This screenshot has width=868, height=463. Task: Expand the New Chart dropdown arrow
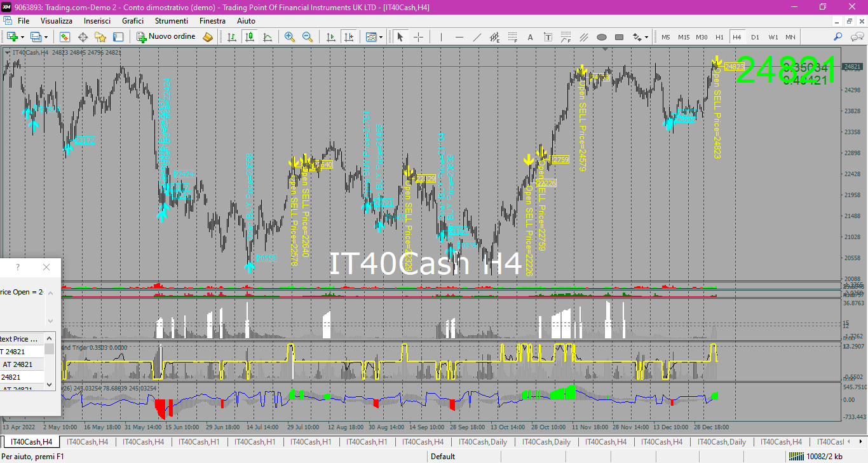click(x=23, y=37)
